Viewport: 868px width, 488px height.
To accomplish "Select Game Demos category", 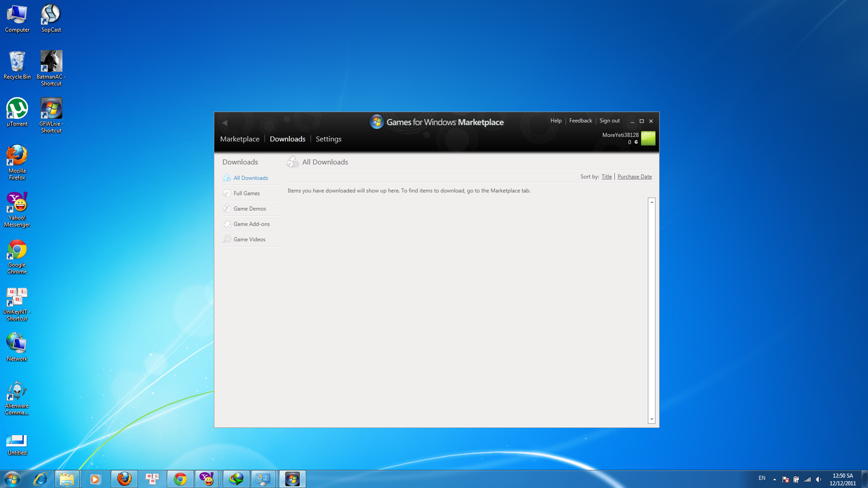I will tap(250, 208).
